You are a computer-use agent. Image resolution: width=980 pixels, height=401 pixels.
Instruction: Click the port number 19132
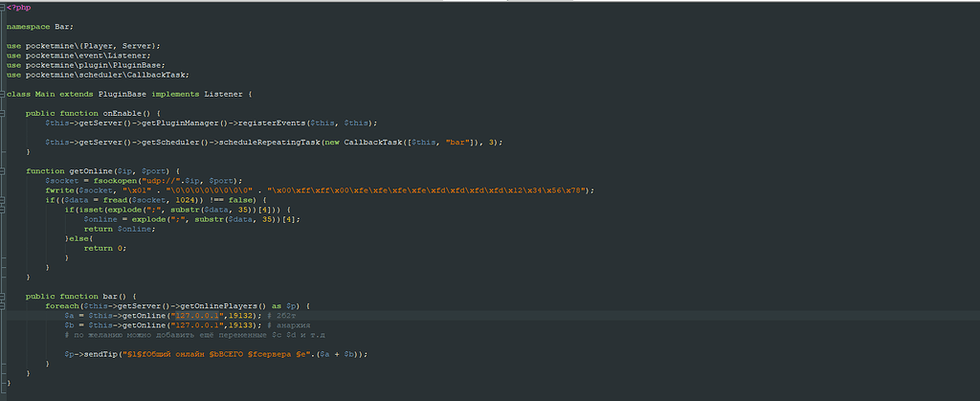[x=241, y=315]
